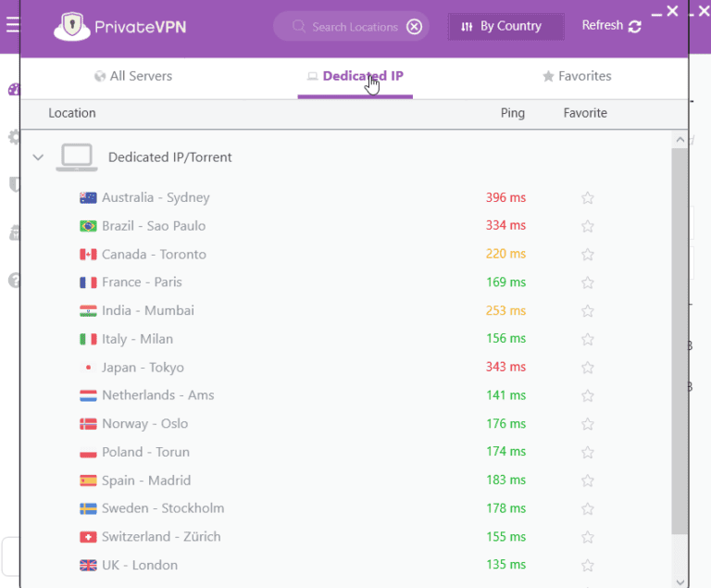Screen dimensions: 711x588
Task: Refresh the server list
Action: [x=611, y=26]
